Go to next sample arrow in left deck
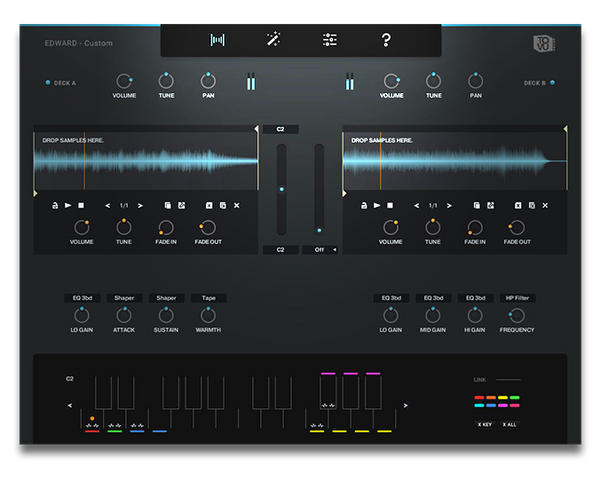 (x=140, y=205)
